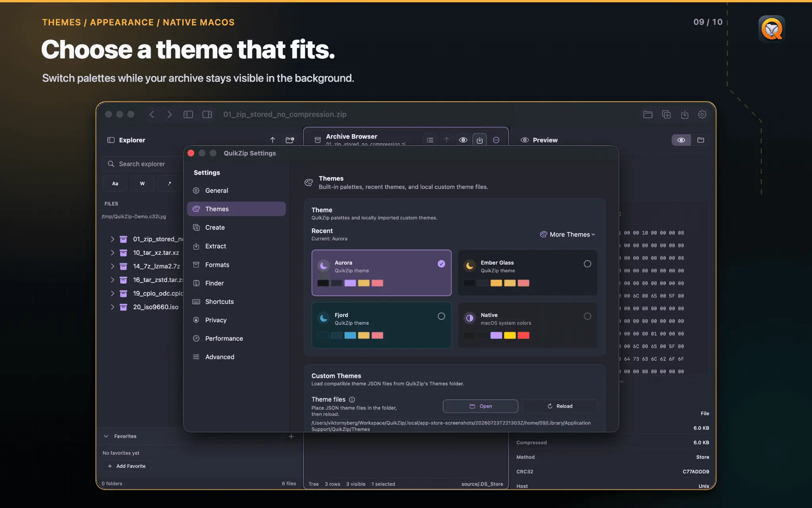This screenshot has height=508, width=812.
Task: Click the open folder icon in main toolbar
Action: click(648, 114)
